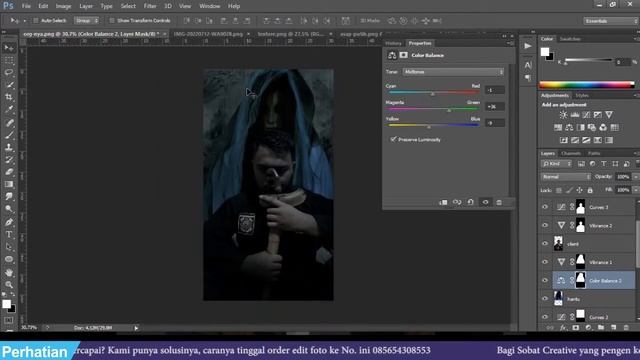The width and height of the screenshot is (640, 360).
Task: Select the Zoom tool
Action: (x=9, y=284)
